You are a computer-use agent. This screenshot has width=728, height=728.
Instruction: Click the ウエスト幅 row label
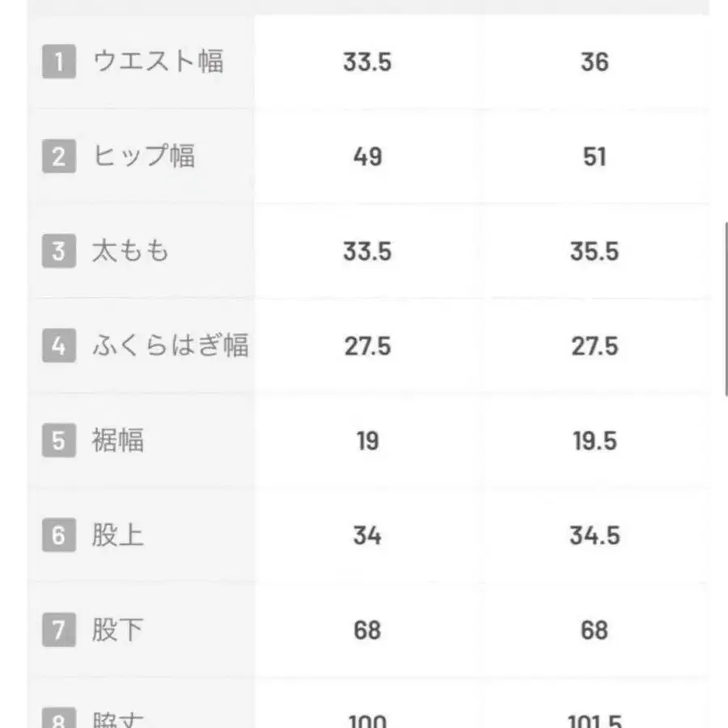pos(159,62)
